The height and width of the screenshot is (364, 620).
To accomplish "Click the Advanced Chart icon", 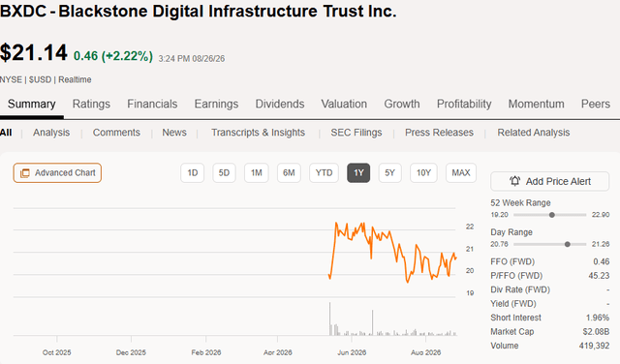I will pos(25,173).
